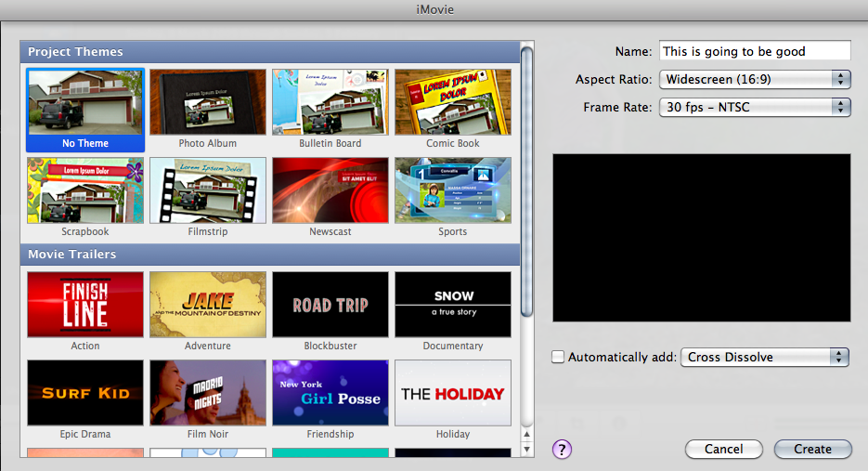The height and width of the screenshot is (471, 868).
Task: Select the Action movie trailer
Action: coord(85,305)
